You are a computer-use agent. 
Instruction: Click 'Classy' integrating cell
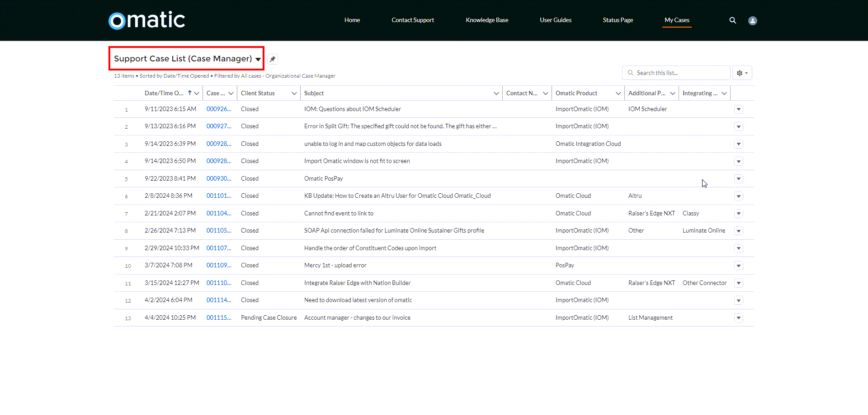tap(691, 213)
